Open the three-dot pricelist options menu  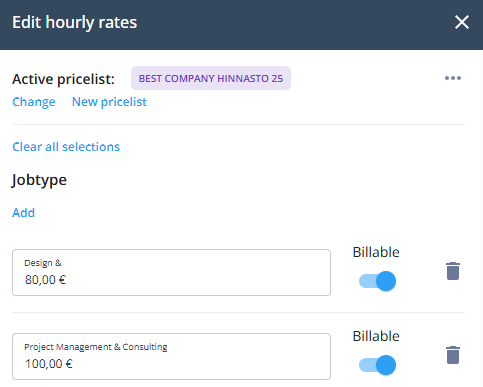(x=453, y=78)
